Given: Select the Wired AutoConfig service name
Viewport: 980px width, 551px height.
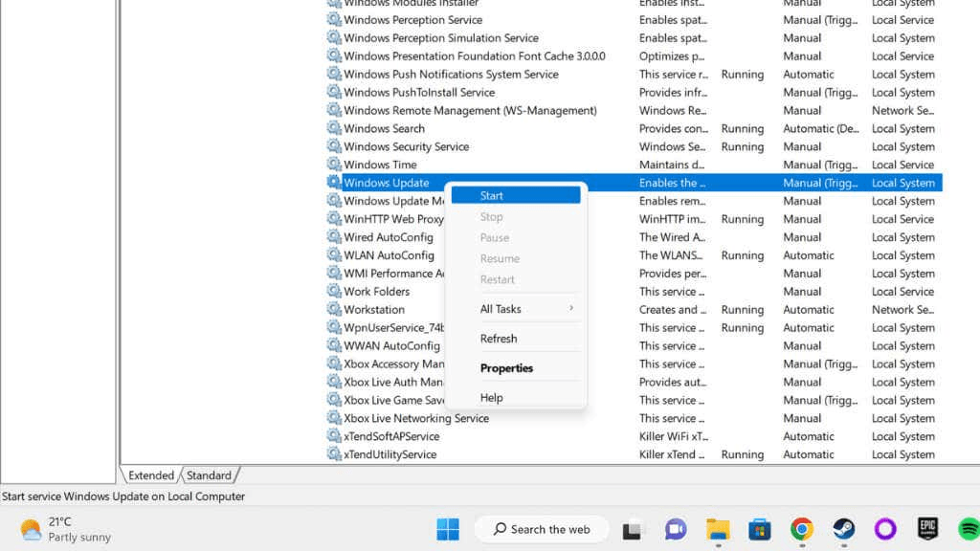Looking at the screenshot, I should click(389, 237).
